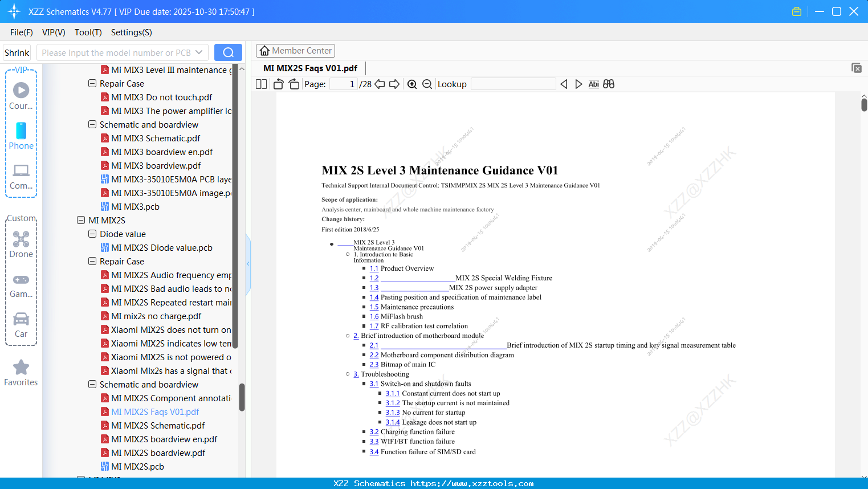Go to the previous PDF page
The width and height of the screenshot is (868, 489).
click(380, 84)
